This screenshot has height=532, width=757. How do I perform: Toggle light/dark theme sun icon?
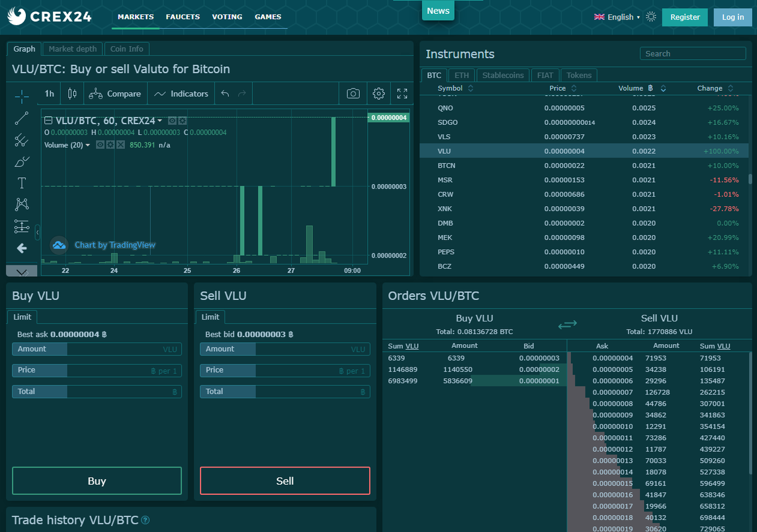point(651,17)
